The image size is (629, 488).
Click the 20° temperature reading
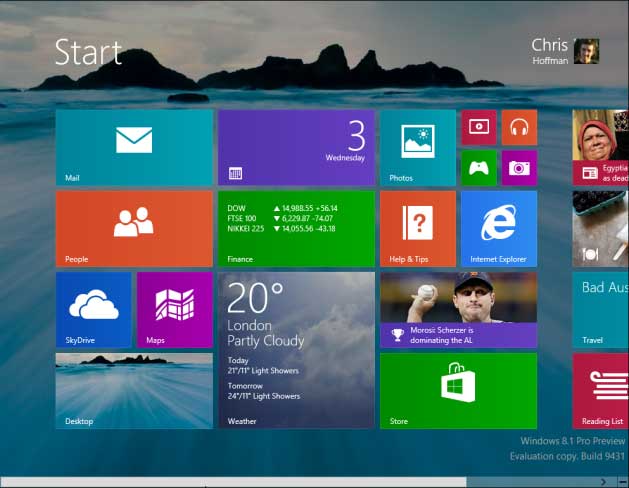click(x=255, y=297)
